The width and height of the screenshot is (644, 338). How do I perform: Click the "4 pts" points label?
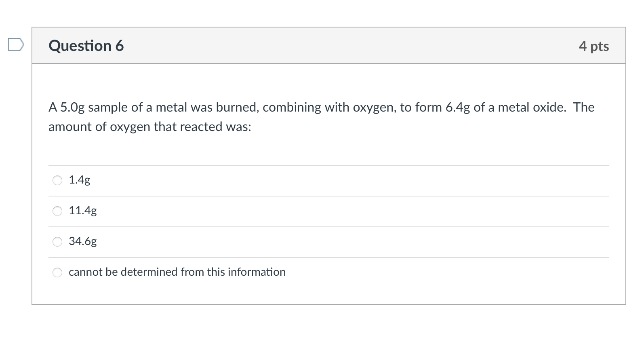pyautogui.click(x=593, y=46)
